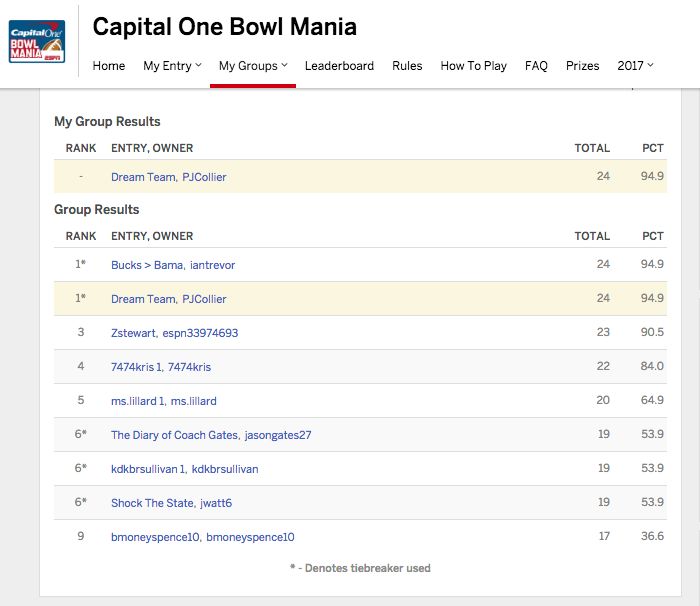Go to the Leaderboard tab
The width and height of the screenshot is (700, 606).
[x=339, y=66]
